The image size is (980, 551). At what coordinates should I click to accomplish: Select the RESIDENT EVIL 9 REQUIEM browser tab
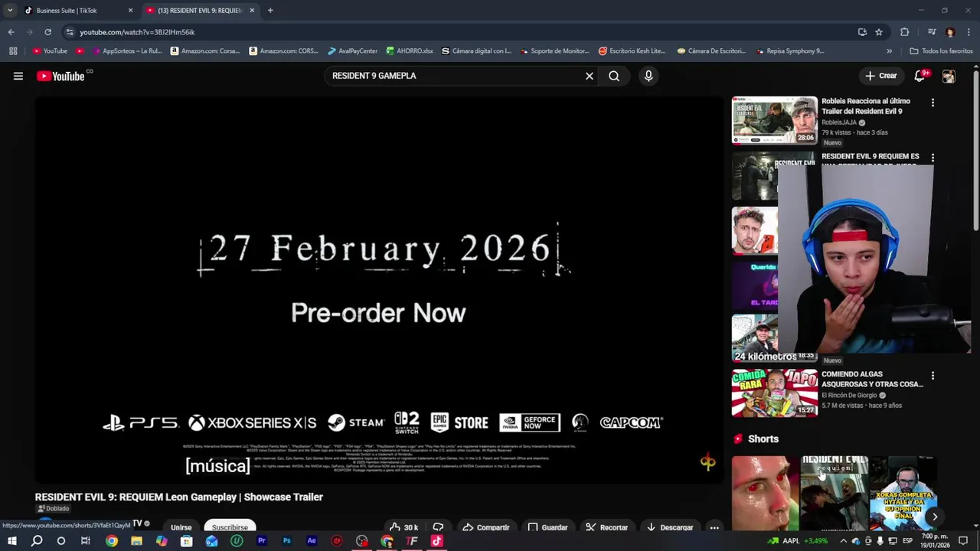click(199, 11)
